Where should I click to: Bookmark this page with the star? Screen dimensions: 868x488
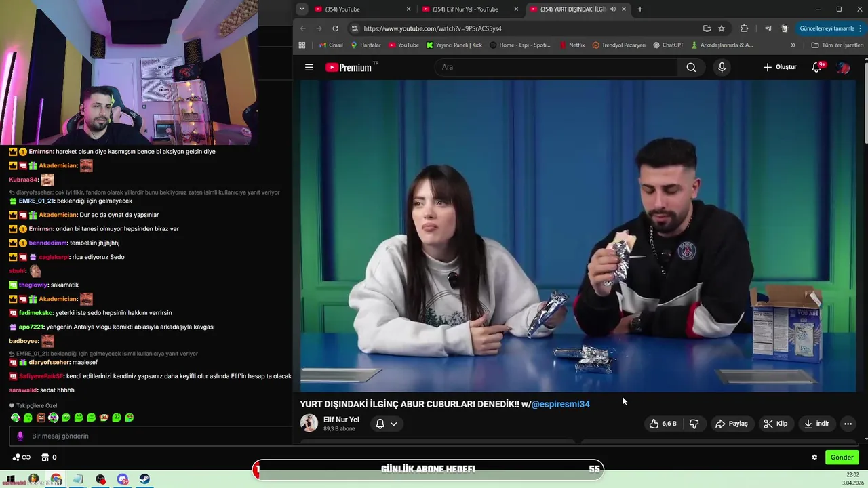(x=722, y=28)
